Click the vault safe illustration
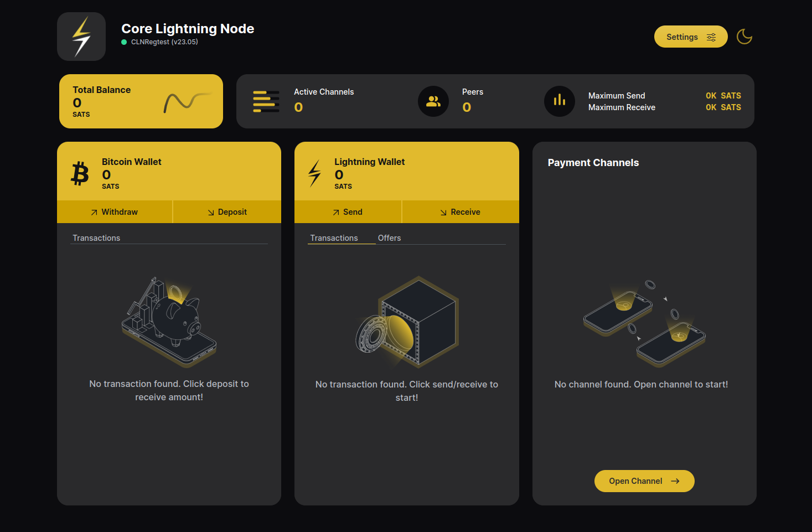Viewport: 812px width, 532px height. pos(407,322)
